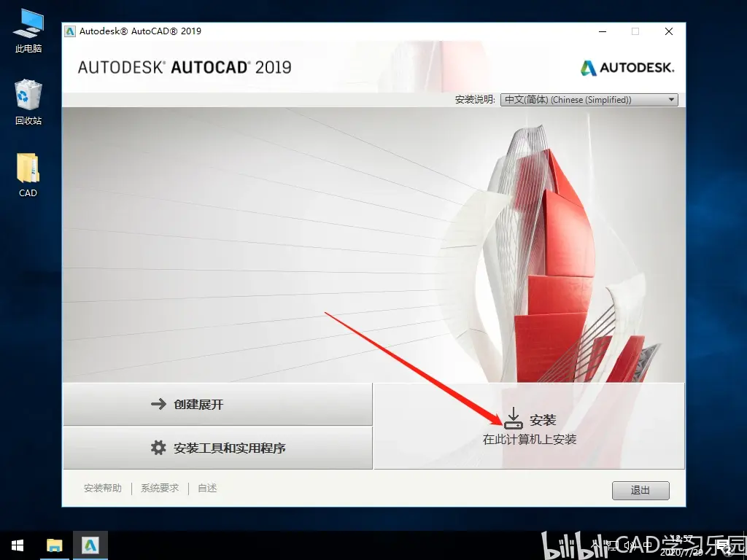The width and height of the screenshot is (747, 560).
Task: Click the 安装工具和实用程序 button
Action: pos(217,448)
